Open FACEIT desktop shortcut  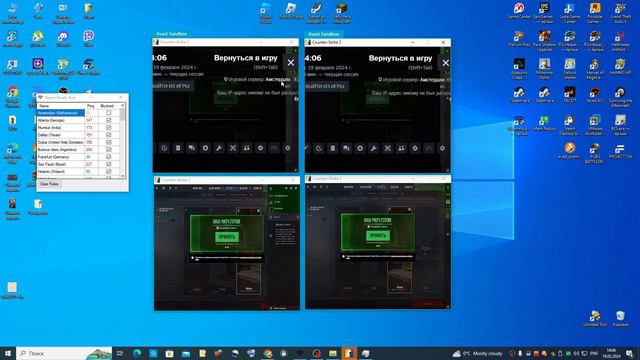pos(570,95)
